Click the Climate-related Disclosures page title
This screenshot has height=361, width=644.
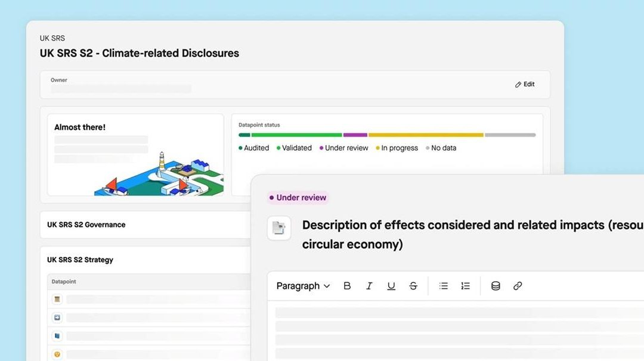139,54
